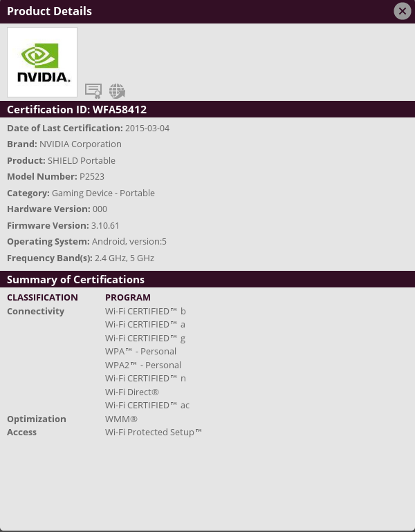Click the globe website link icon

click(117, 91)
